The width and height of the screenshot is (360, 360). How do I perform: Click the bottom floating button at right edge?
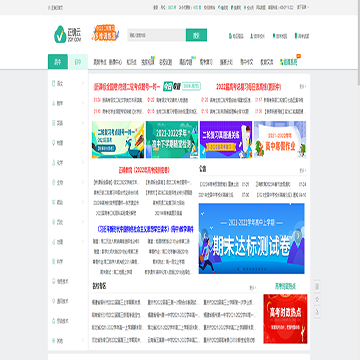[x=317, y=311]
